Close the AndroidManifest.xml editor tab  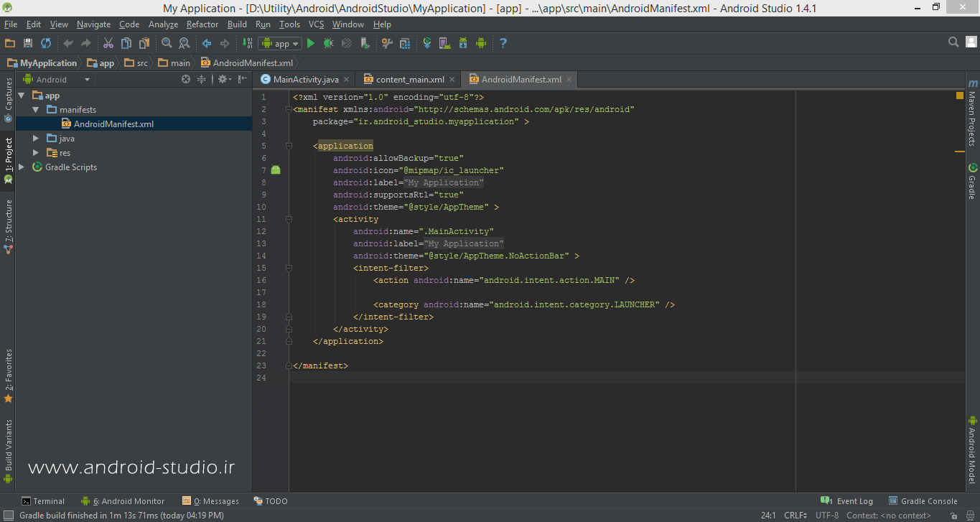pos(569,80)
